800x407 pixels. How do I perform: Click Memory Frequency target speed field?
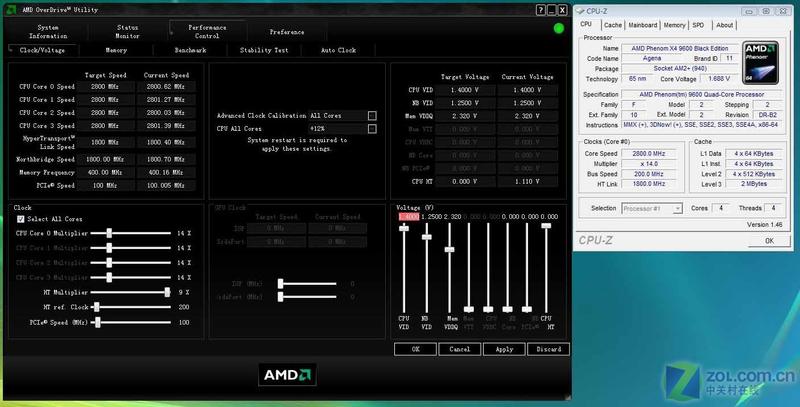pyautogui.click(x=106, y=172)
